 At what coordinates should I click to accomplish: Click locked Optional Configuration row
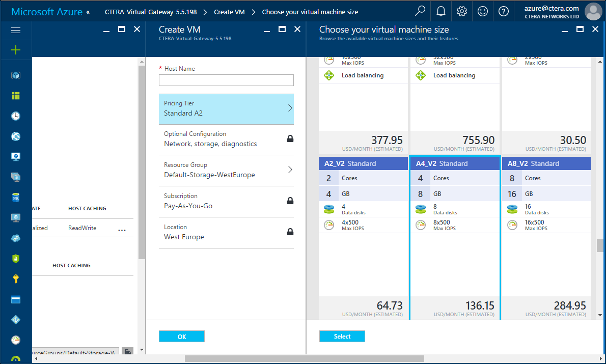pyautogui.click(x=226, y=139)
